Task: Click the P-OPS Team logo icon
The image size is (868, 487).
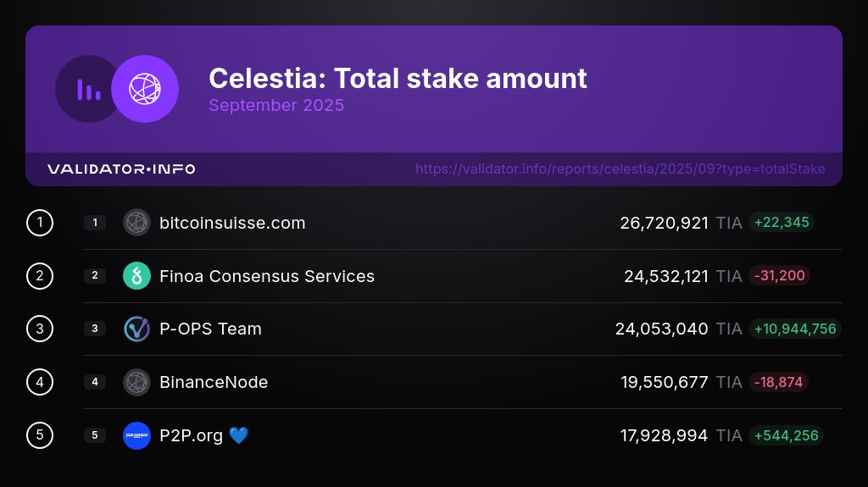Action: [136, 329]
